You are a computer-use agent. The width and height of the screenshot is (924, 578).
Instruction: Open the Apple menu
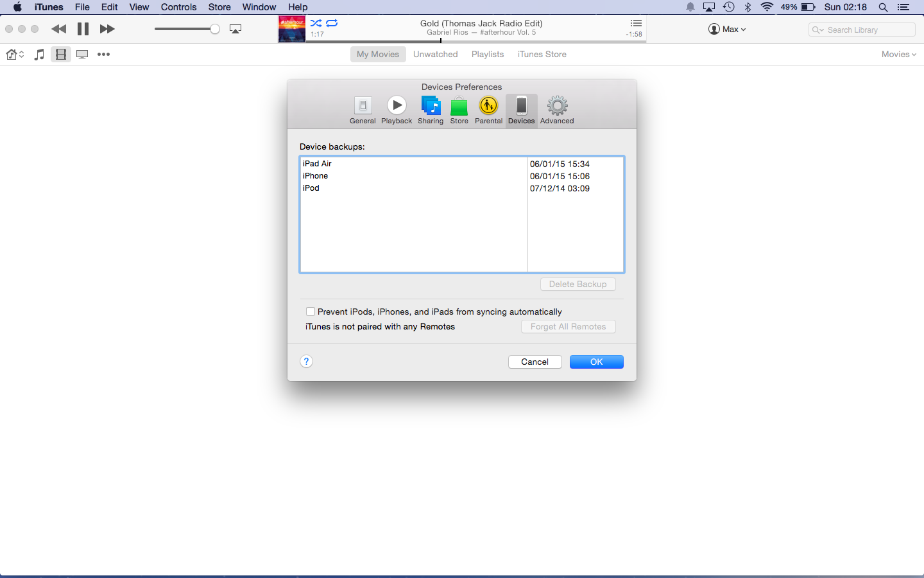pyautogui.click(x=17, y=7)
